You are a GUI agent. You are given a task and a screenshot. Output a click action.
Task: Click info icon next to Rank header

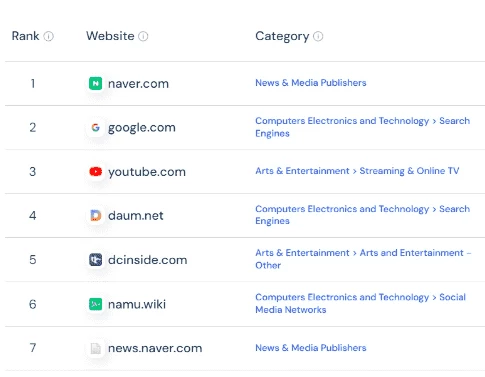click(49, 36)
